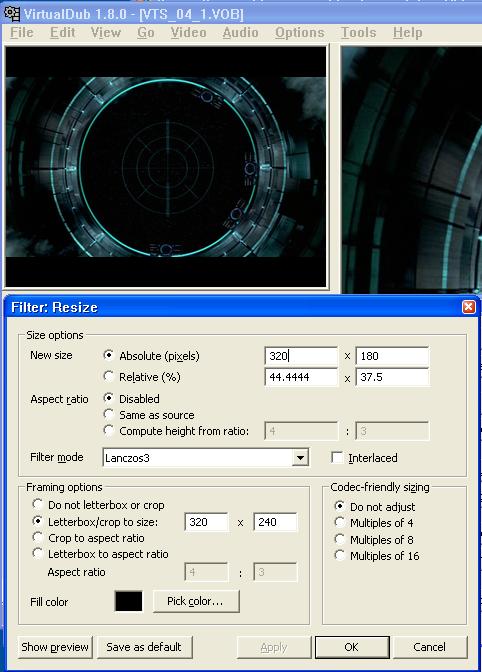
Task: Select the Relative (%) size option
Action: click(108, 376)
